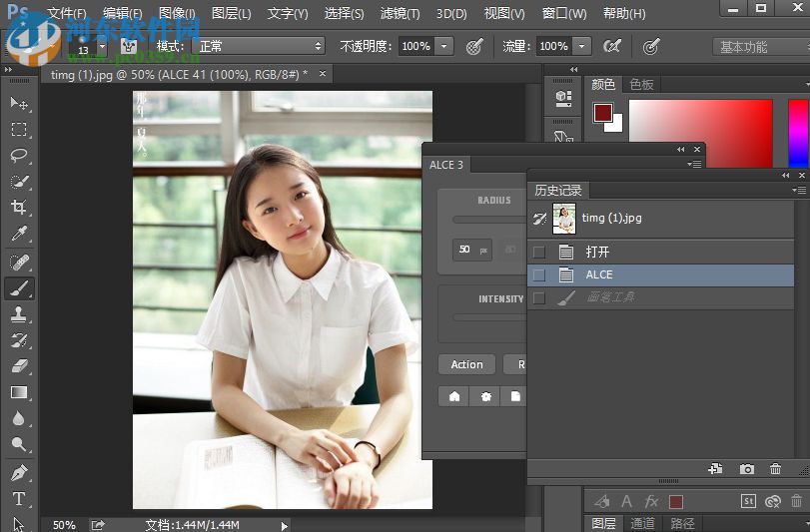Select the Clone Stamp tool
The width and height of the screenshot is (810, 532).
click(19, 314)
